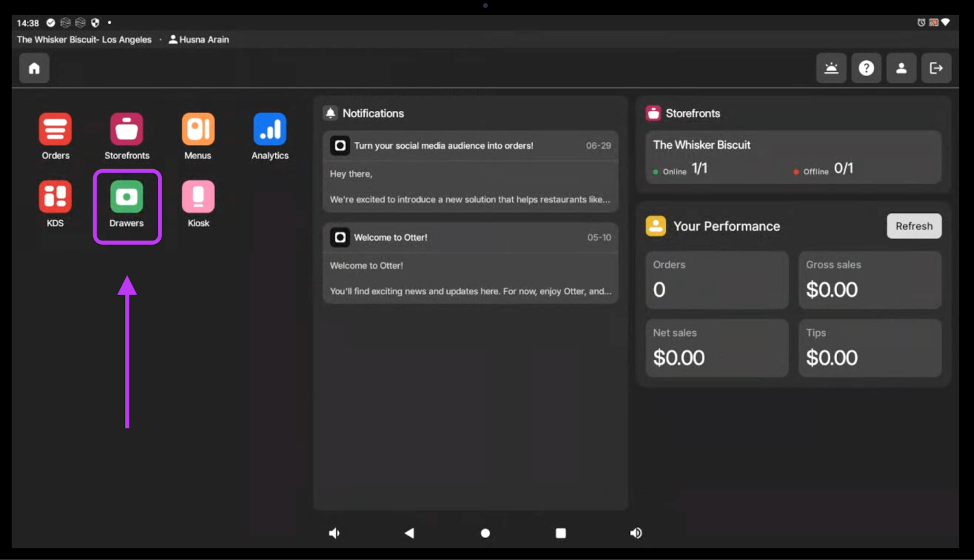Open the help question mark icon
This screenshot has width=974, height=560.
click(866, 68)
